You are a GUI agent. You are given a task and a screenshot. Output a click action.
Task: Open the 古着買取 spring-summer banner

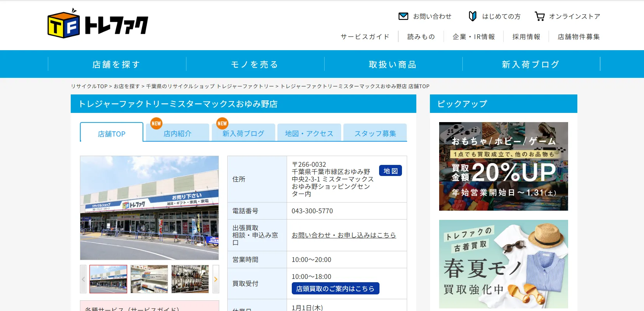tap(503, 264)
